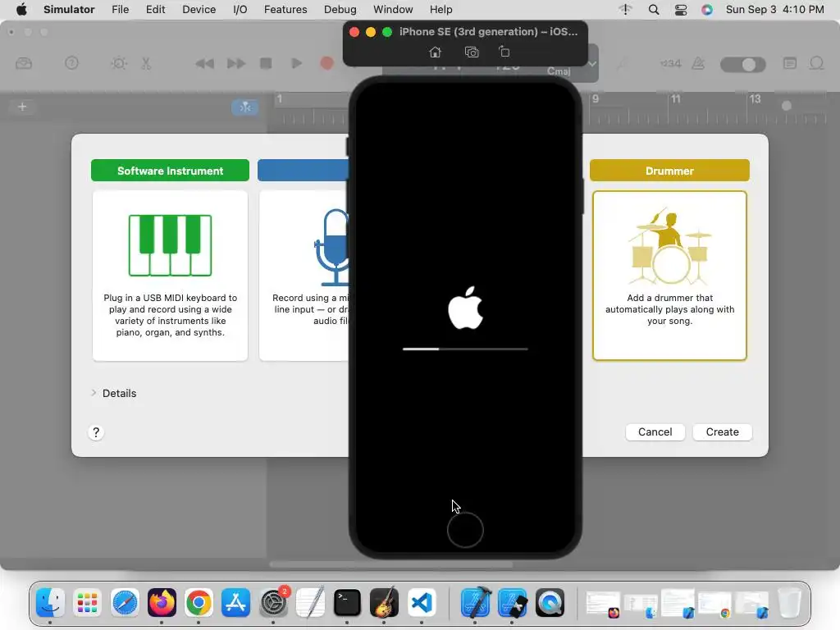Rotate the simulated device with rotate icon
This screenshot has height=630, width=840.
pyautogui.click(x=504, y=52)
